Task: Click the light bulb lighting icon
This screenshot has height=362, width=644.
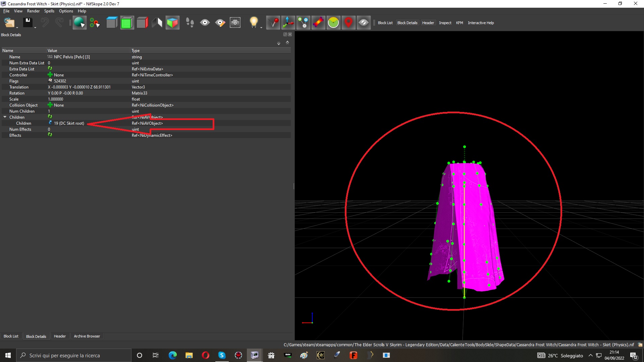Action: coord(254,22)
